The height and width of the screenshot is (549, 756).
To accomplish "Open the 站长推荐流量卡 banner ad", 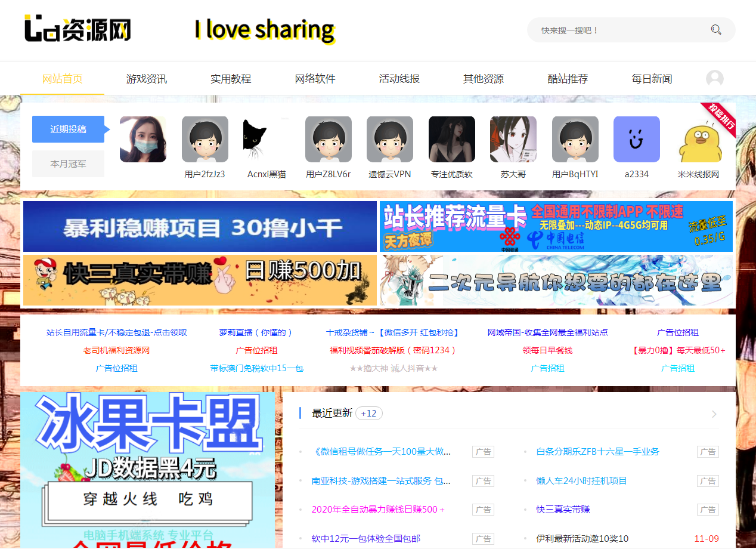I will tap(556, 226).
